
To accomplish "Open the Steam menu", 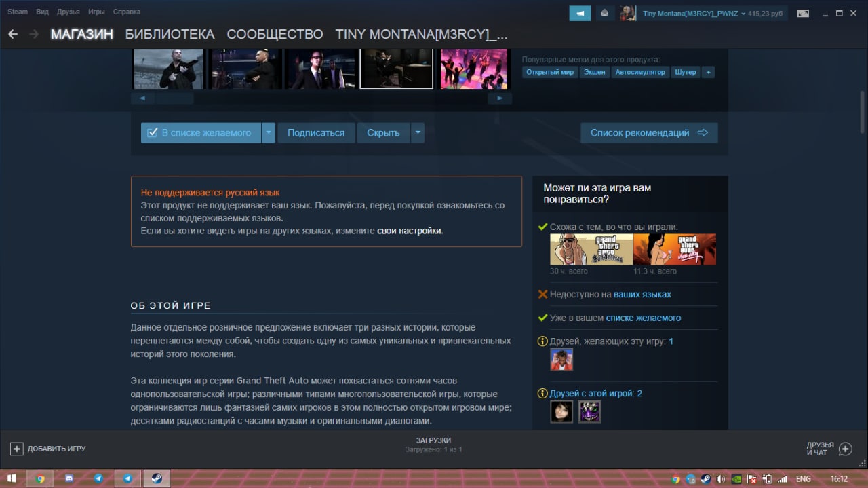I will [18, 12].
